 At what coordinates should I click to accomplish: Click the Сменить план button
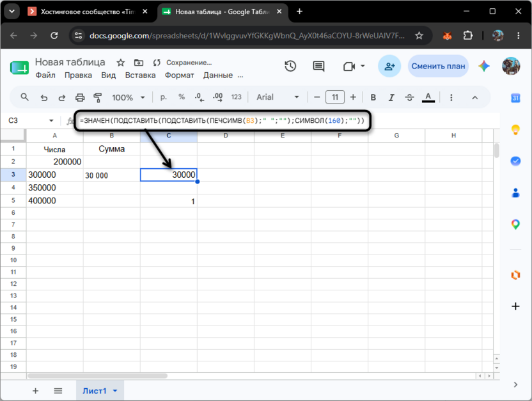point(438,66)
